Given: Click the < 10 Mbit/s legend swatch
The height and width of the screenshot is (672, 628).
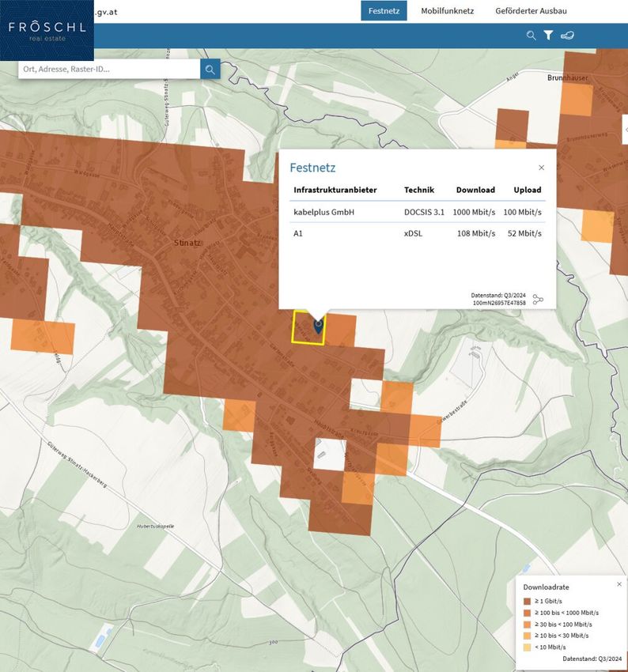Looking at the screenshot, I should tap(527, 647).
